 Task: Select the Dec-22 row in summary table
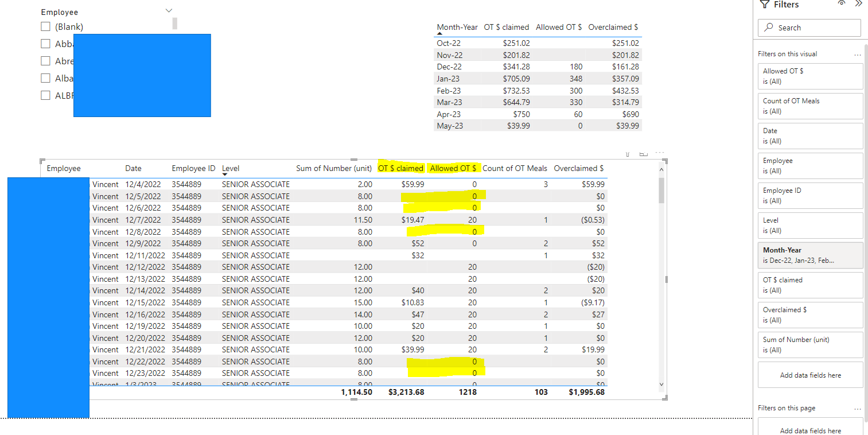[538, 67]
